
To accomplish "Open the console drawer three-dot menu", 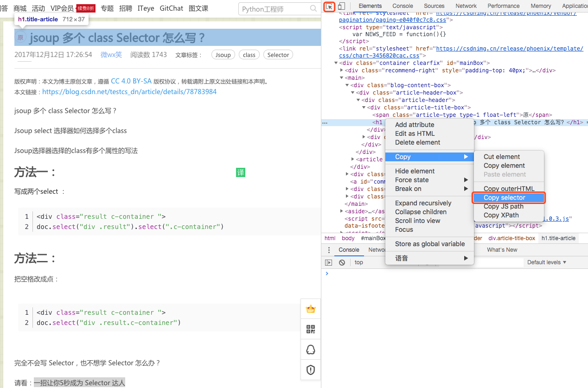I will tap(329, 250).
